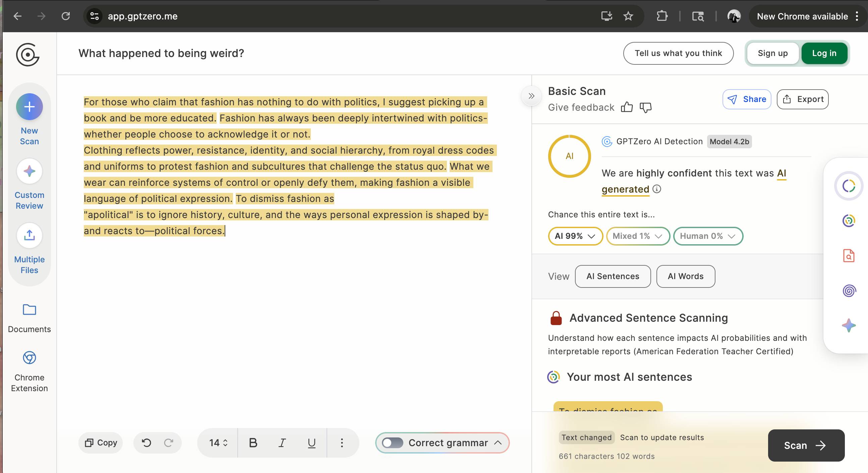
Task: Change the font size 14 stepper
Action: click(218, 443)
